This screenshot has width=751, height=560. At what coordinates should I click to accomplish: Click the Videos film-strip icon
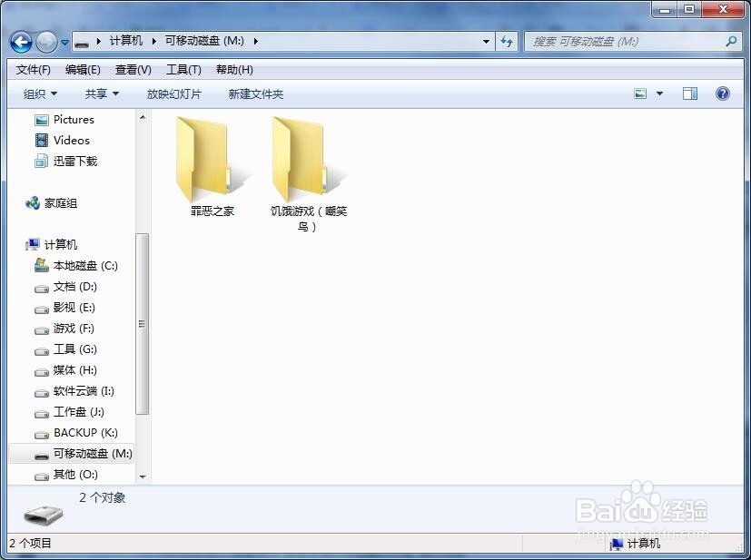click(x=42, y=141)
